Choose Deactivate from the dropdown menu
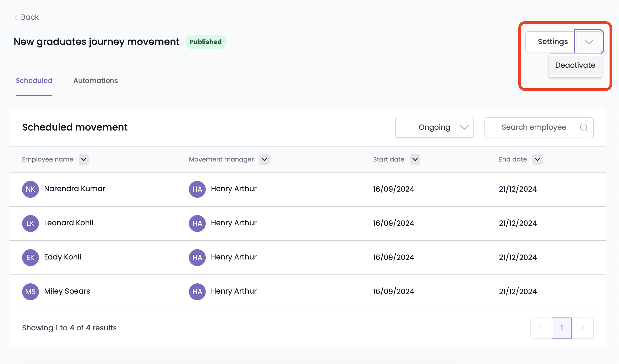619x364 pixels. coord(575,65)
